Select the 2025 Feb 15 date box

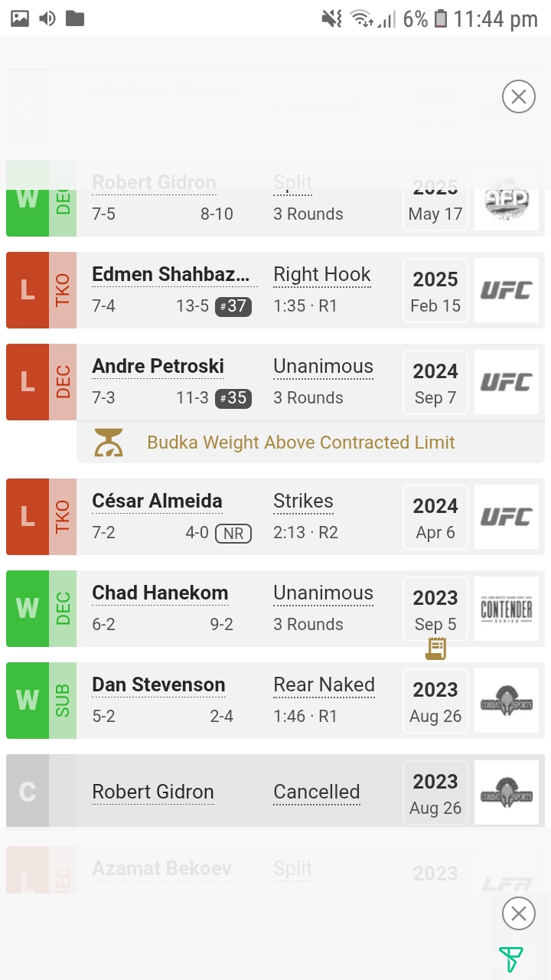435,290
